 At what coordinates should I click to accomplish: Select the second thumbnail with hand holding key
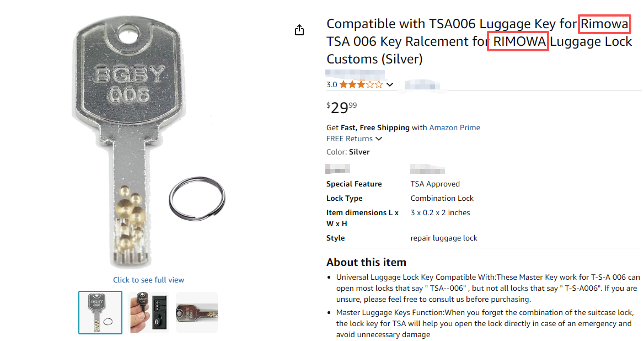pyautogui.click(x=148, y=312)
